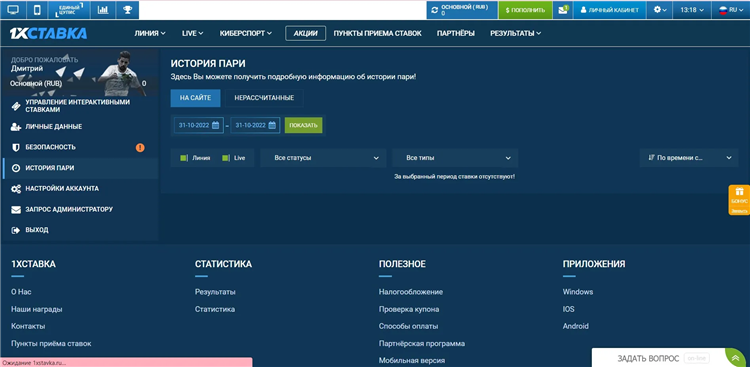Click the green Пополнить button
The height and width of the screenshot is (367, 750).
pyautogui.click(x=525, y=10)
